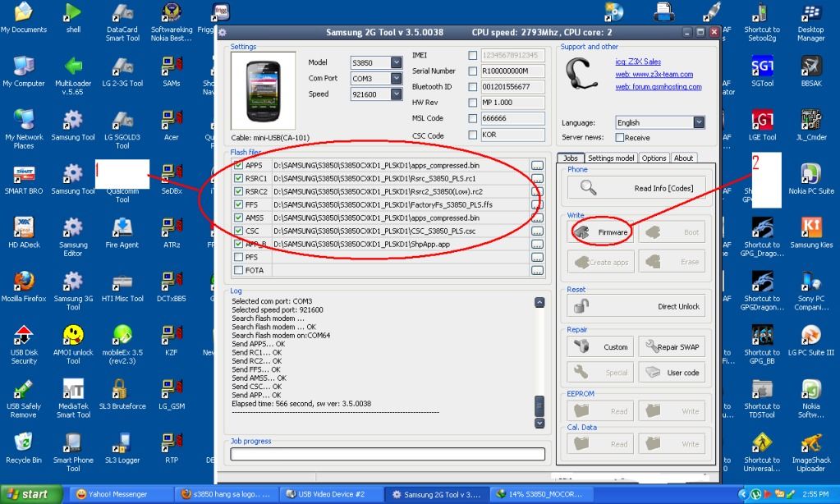This screenshot has width=840, height=504.
Task: Enable the FOTA flash file checkbox
Action: pos(238,271)
